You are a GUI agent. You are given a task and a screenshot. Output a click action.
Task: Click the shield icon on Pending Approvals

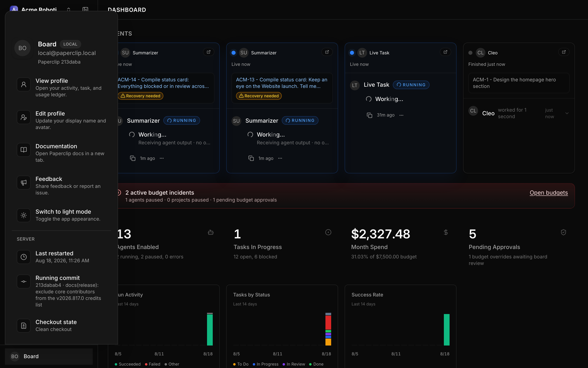[x=563, y=232]
